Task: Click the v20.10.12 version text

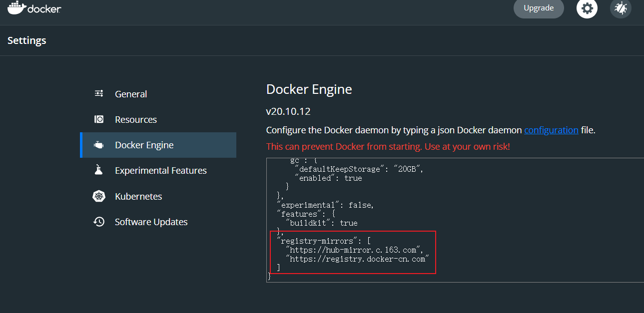Action: pos(288,111)
